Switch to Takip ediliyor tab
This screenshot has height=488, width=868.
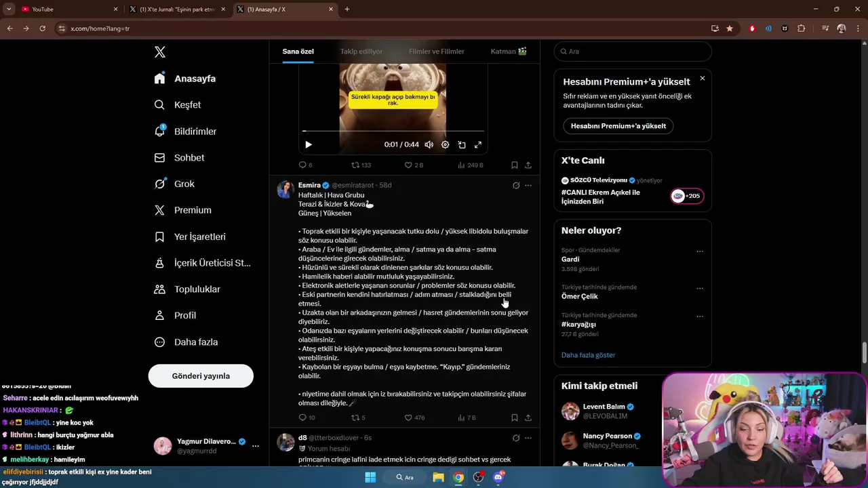[361, 52]
